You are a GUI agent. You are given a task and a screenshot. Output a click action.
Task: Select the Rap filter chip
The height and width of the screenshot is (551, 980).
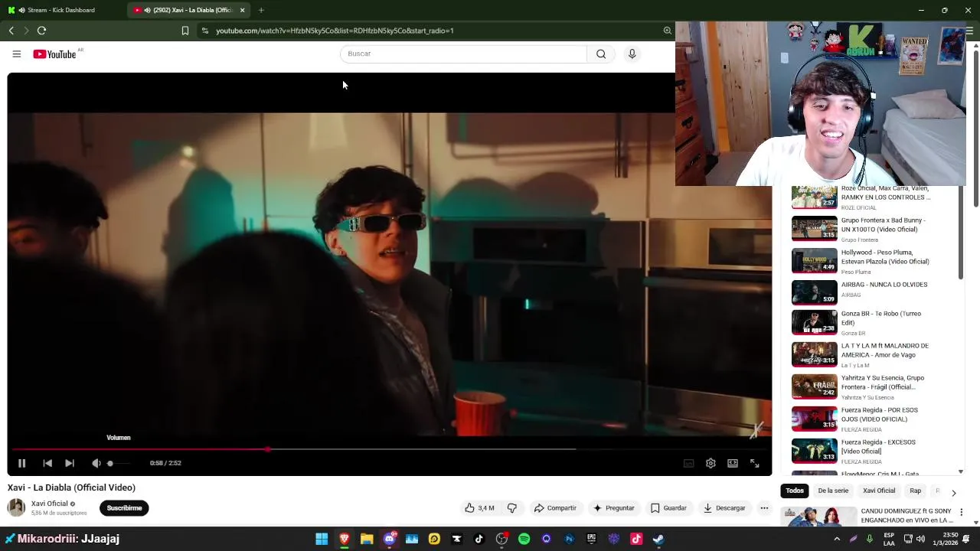916,491
